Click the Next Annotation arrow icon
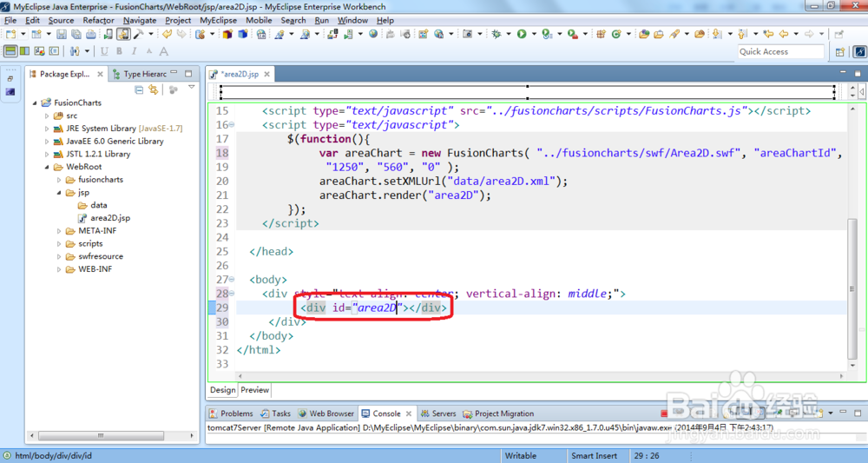This screenshot has width=868, height=463. [718, 35]
